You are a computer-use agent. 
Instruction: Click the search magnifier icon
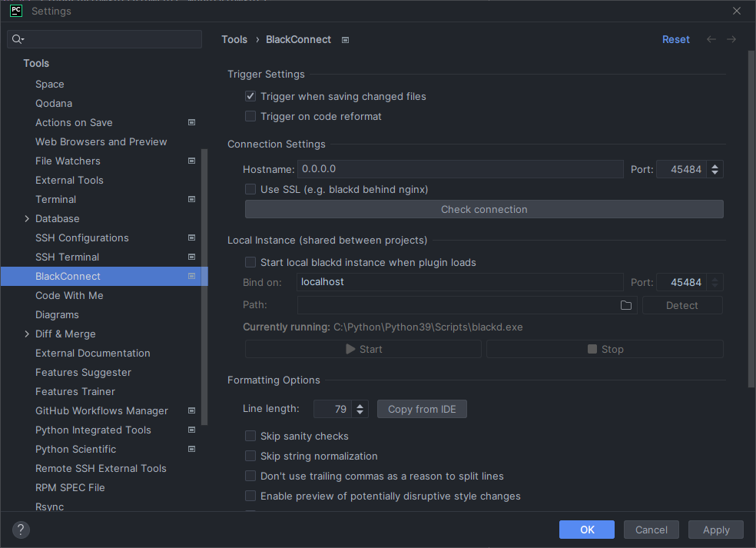click(x=18, y=39)
